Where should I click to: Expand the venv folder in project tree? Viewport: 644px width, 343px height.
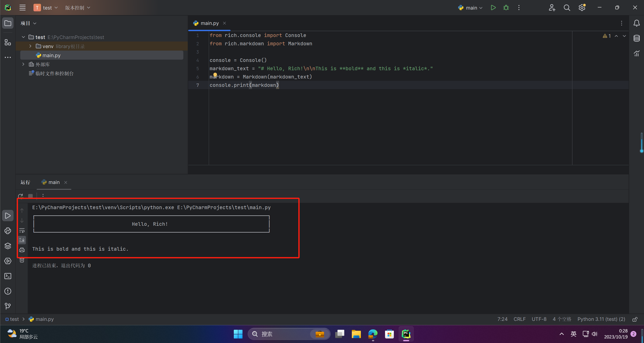tap(30, 46)
